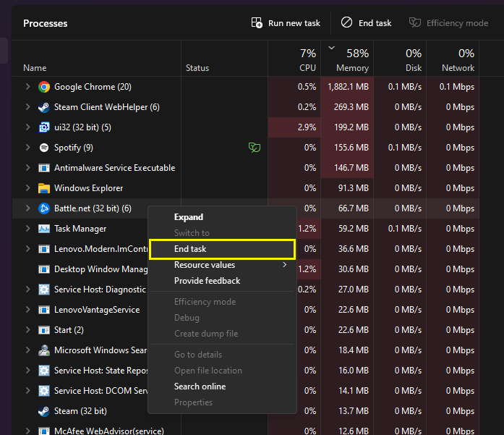The image size is (504, 435).
Task: Click the Service Host: Diagnostic gear icon
Action: [44, 290]
